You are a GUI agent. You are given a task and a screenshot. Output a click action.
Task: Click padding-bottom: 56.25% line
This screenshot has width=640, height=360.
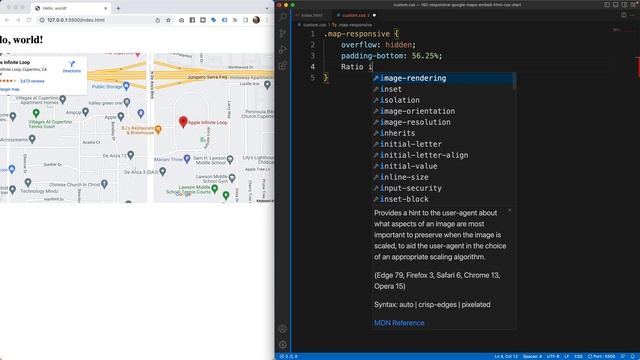[x=391, y=56]
